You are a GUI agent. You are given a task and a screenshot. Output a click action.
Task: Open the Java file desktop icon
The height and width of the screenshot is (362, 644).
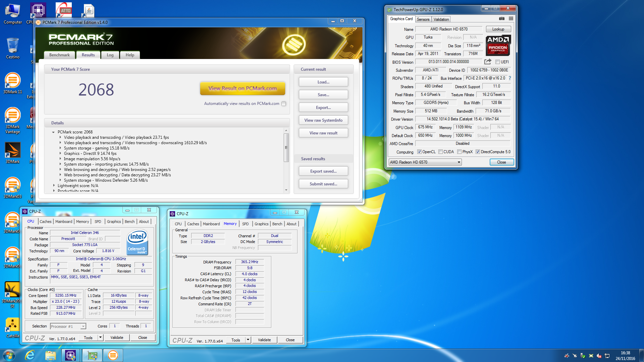point(89,11)
